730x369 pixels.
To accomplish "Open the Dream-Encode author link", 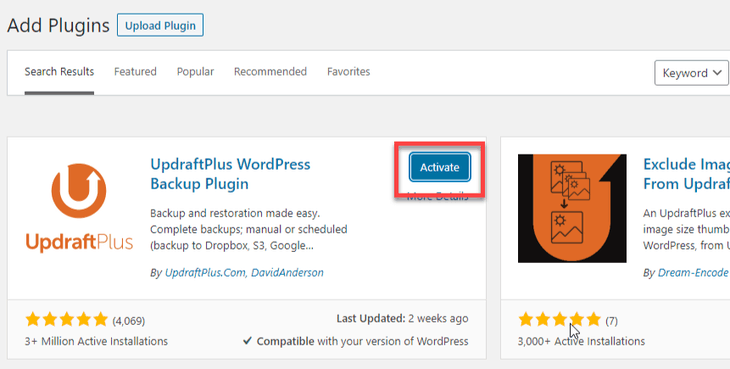I will 692,273.
